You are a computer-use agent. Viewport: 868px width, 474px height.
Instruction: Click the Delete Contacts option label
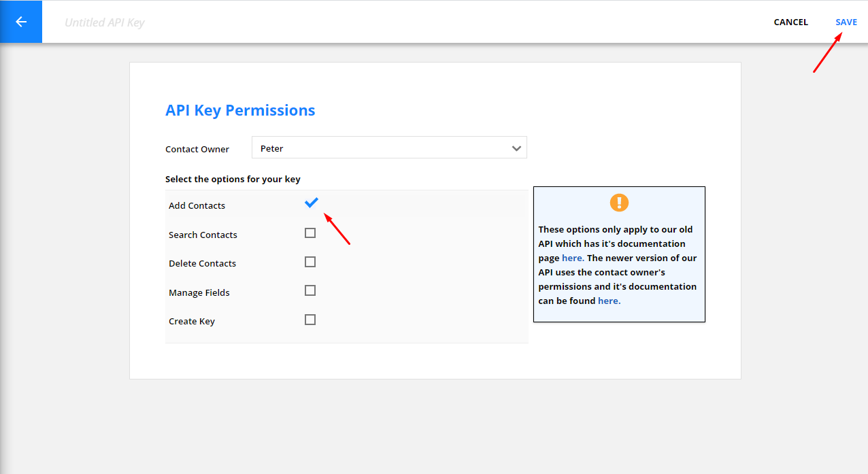(x=202, y=264)
